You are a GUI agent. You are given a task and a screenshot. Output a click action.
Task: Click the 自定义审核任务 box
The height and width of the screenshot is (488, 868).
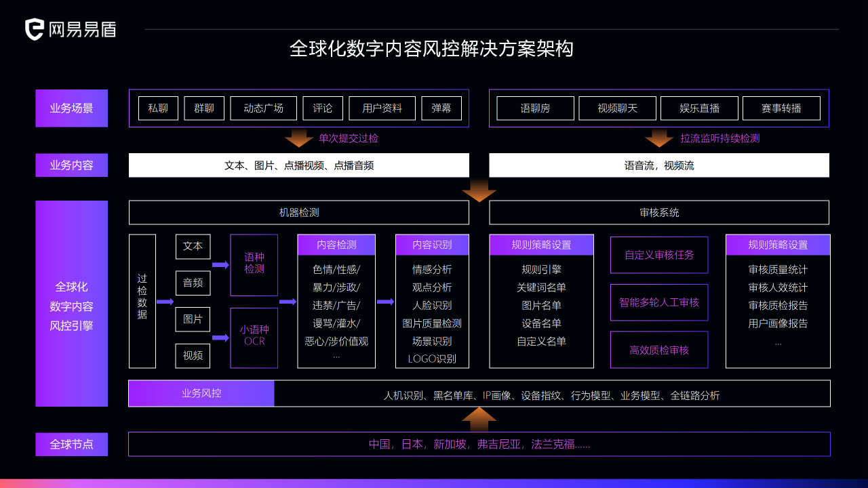[x=659, y=255]
